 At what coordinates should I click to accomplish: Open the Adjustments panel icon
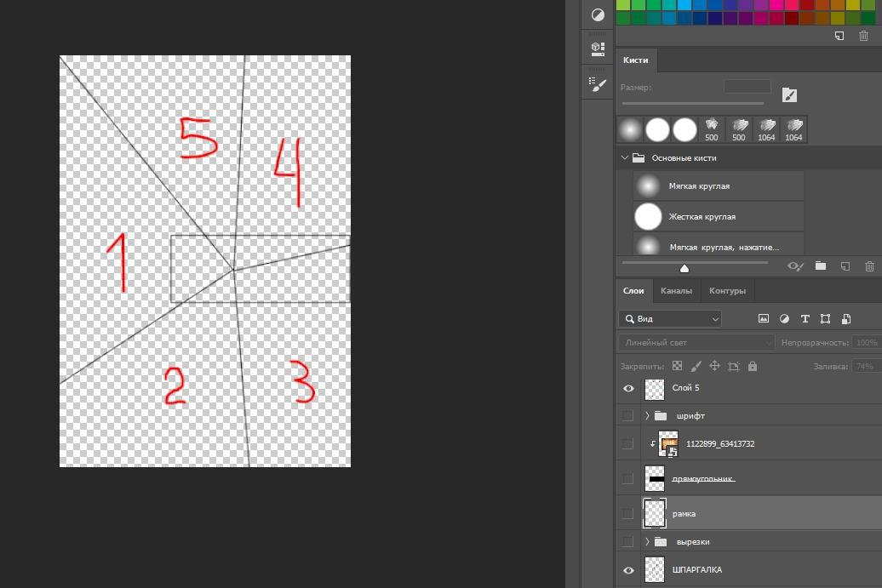point(598,15)
